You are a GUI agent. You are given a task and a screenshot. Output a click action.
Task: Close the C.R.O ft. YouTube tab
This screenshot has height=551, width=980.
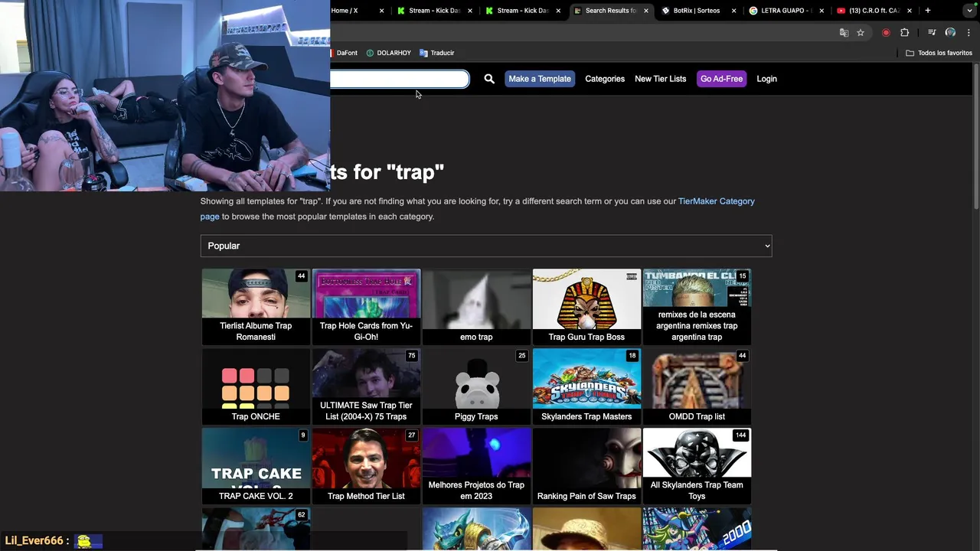910,11
